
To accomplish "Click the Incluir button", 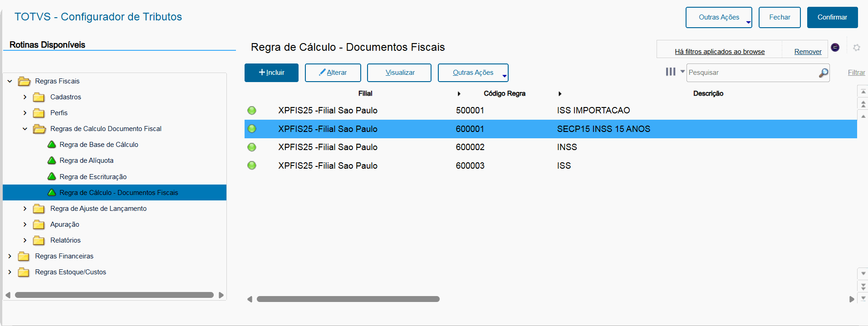I will (x=271, y=73).
